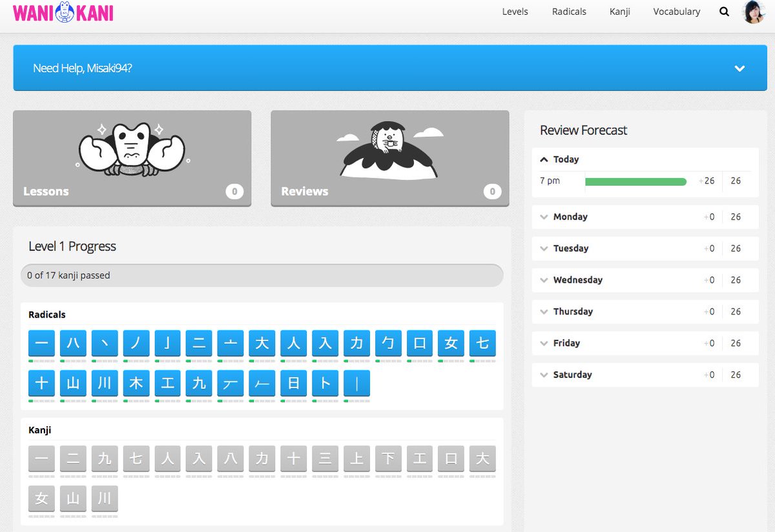
Task: Click the grey 二 kanji tile
Action: click(x=73, y=458)
